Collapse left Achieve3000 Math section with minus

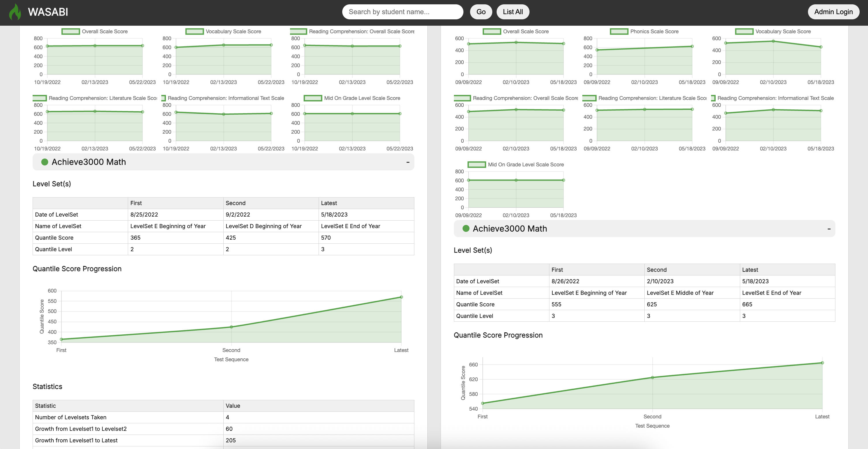click(x=408, y=162)
